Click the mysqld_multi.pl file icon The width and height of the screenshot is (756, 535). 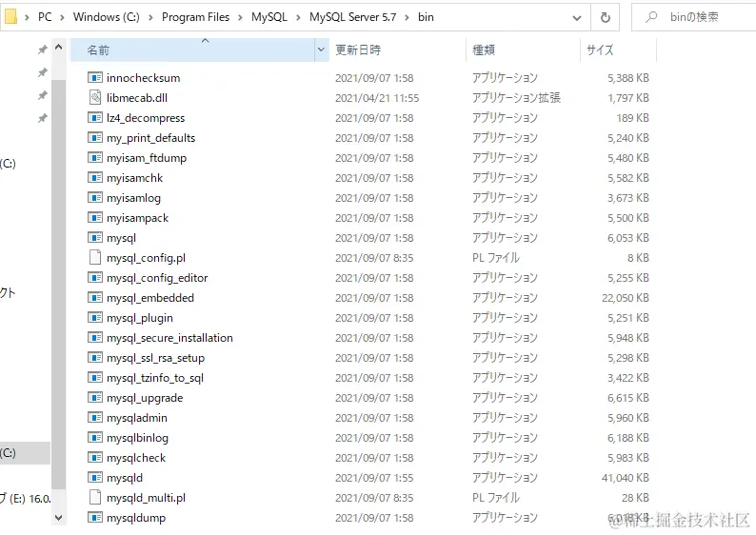(x=95, y=498)
